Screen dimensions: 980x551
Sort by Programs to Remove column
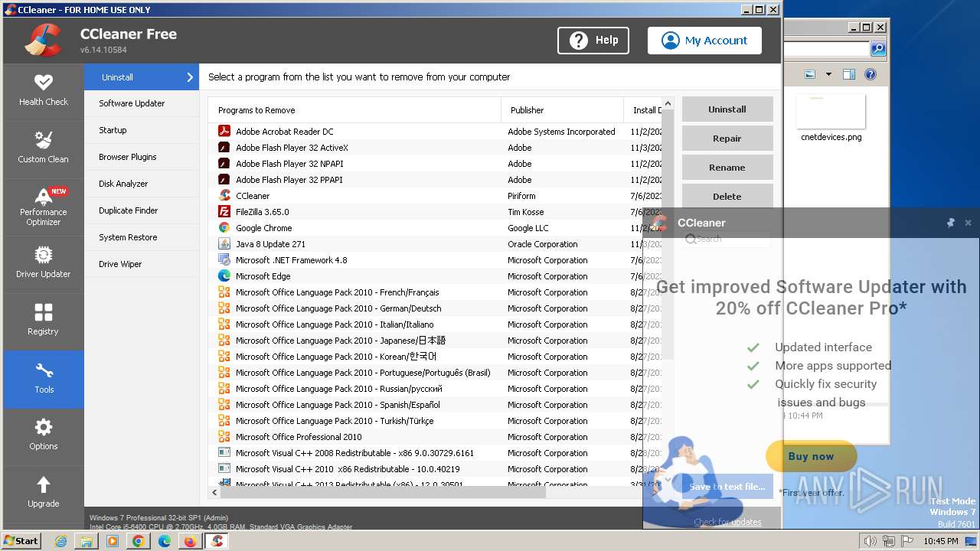click(354, 110)
